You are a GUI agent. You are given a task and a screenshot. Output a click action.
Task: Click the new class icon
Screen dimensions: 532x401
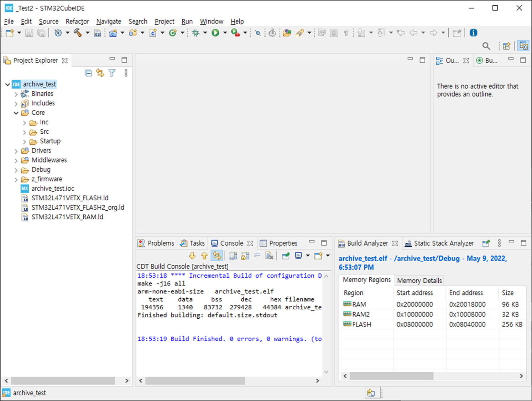click(173, 33)
